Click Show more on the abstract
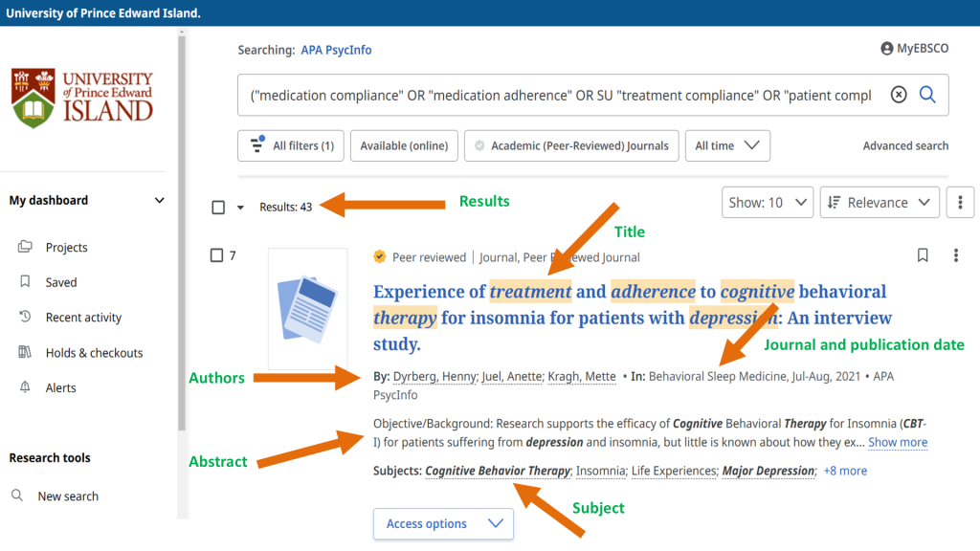980x551 pixels. coord(898,442)
